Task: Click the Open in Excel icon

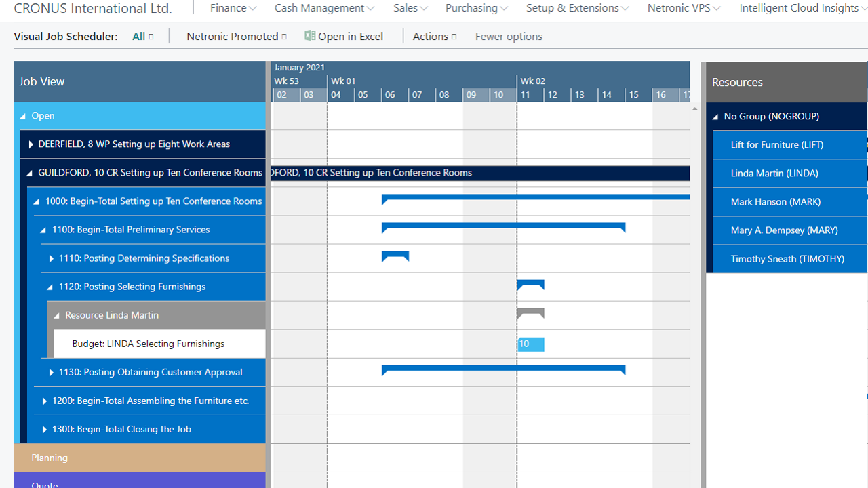Action: click(x=311, y=36)
